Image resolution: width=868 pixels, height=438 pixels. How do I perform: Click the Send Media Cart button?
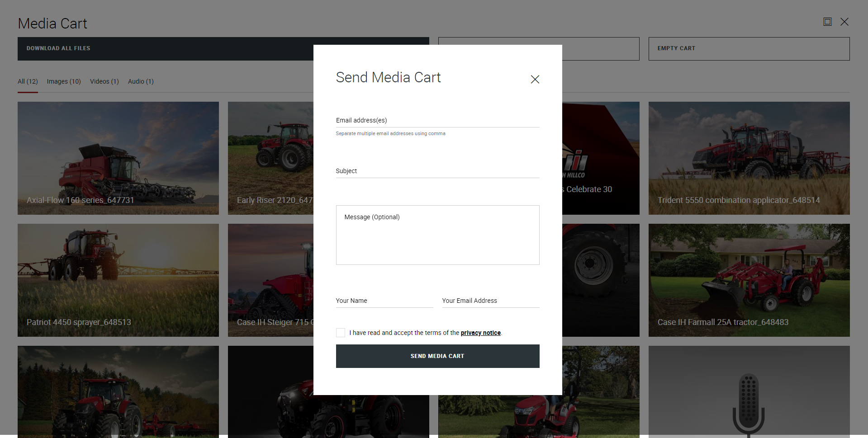point(437,356)
